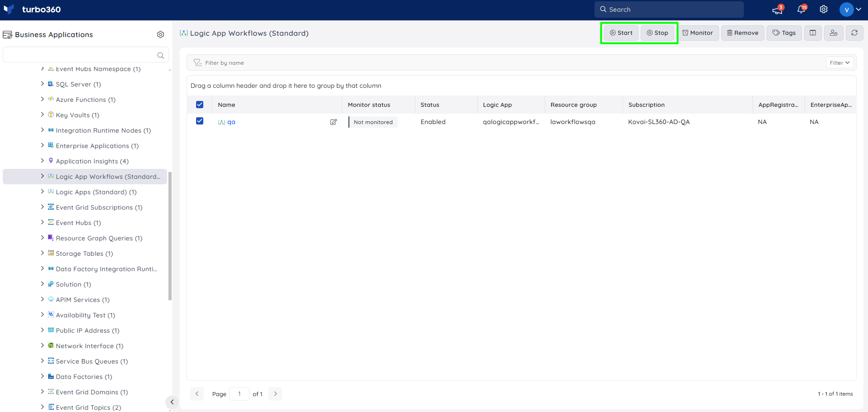
Task: Click the edit icon for qa row
Action: pos(333,122)
